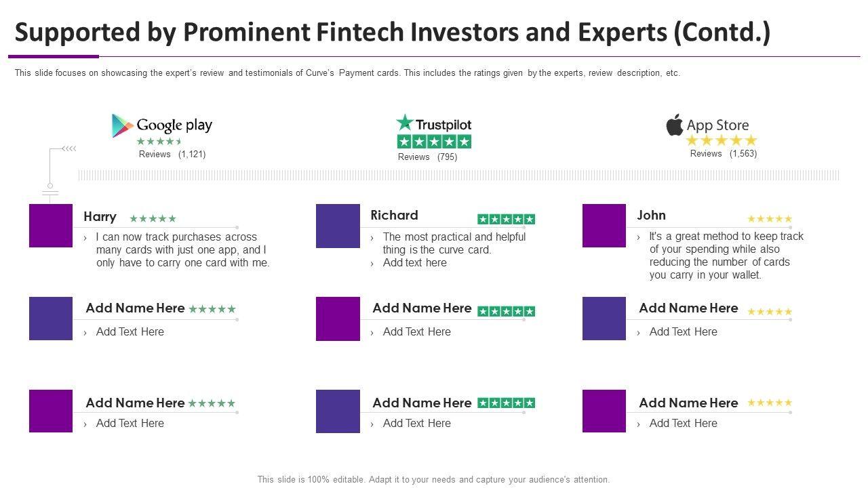Viewport: 868px width, 488px height.
Task: Click the Google Play logo icon
Action: coord(123,126)
